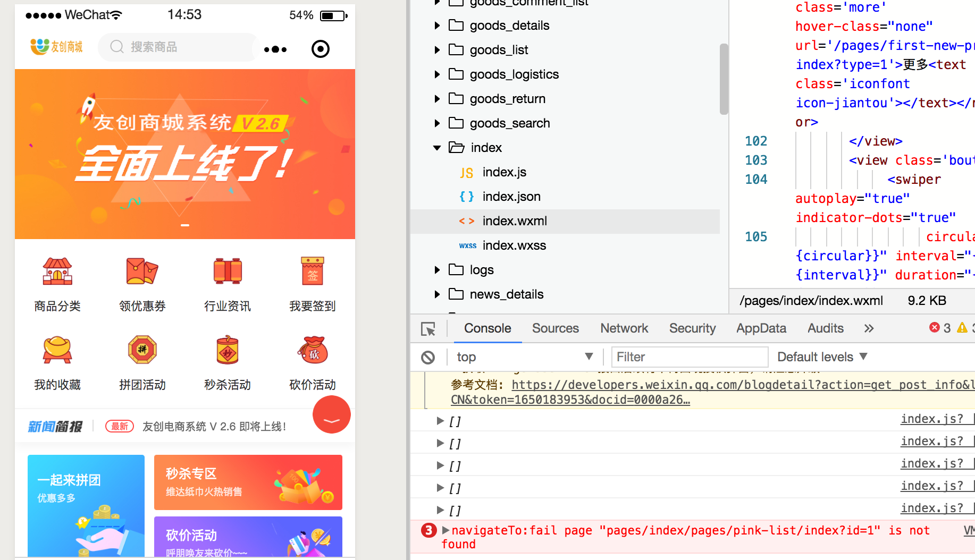Click the 新闻简报 heading
975x560 pixels.
55,427
